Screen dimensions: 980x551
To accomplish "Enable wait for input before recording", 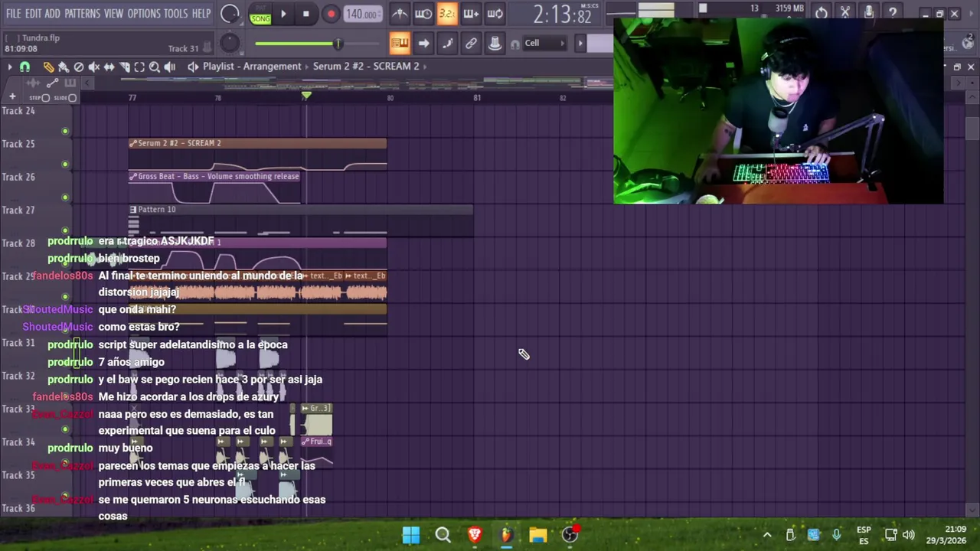I will click(x=423, y=14).
